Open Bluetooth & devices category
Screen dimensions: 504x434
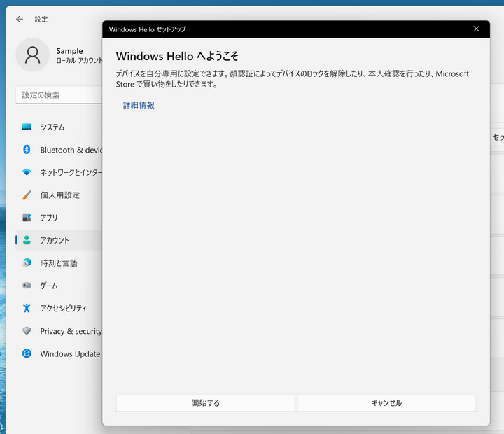59,150
